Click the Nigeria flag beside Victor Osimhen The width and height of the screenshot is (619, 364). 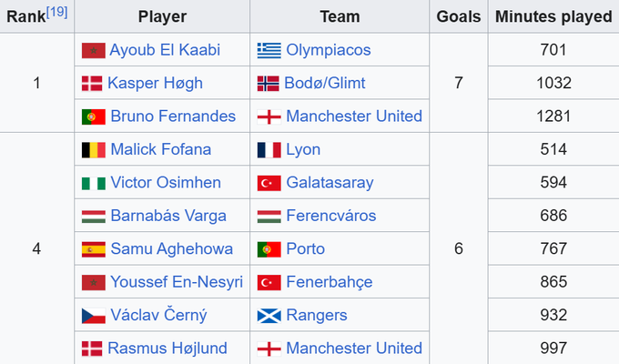pyautogui.click(x=94, y=183)
